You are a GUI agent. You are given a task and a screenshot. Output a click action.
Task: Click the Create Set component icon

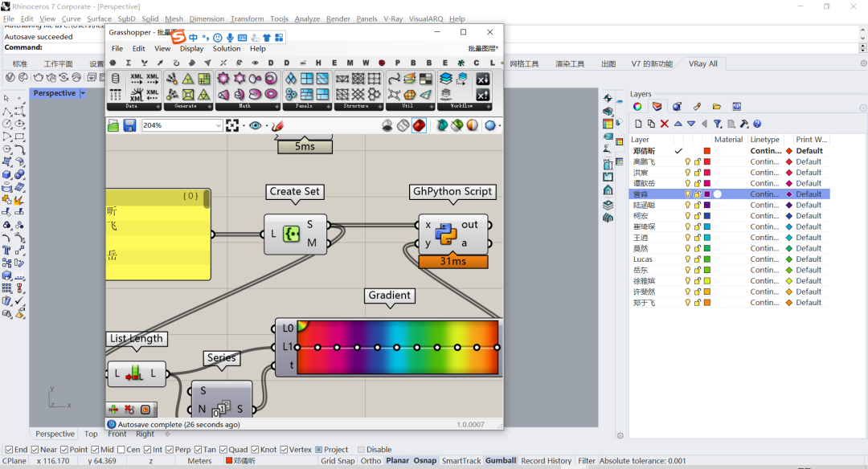[x=291, y=234]
